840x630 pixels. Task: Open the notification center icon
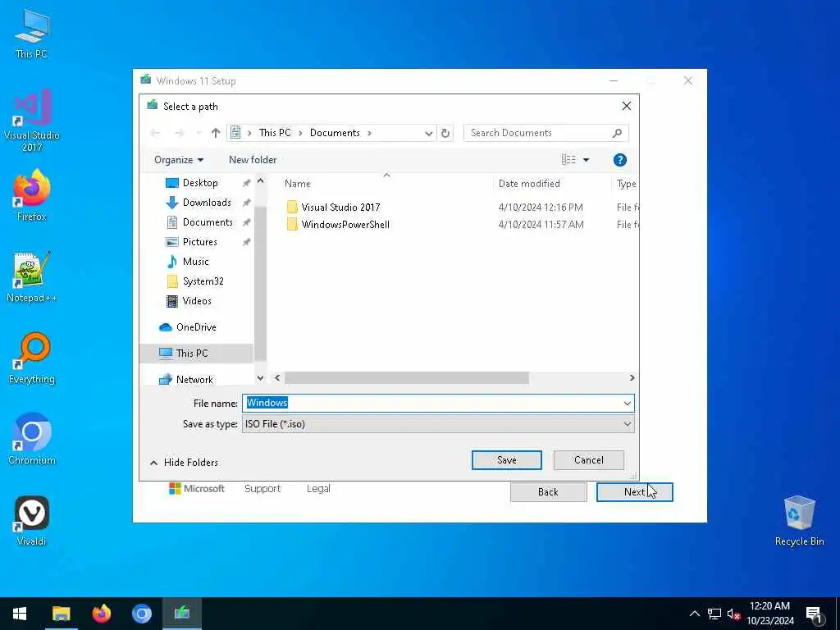tap(814, 614)
